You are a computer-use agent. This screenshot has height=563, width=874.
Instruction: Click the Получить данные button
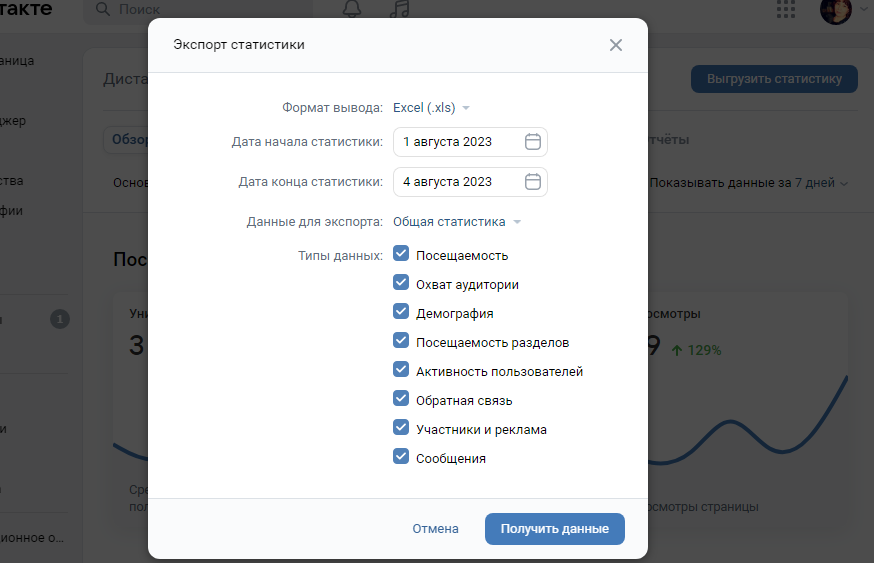click(x=555, y=529)
